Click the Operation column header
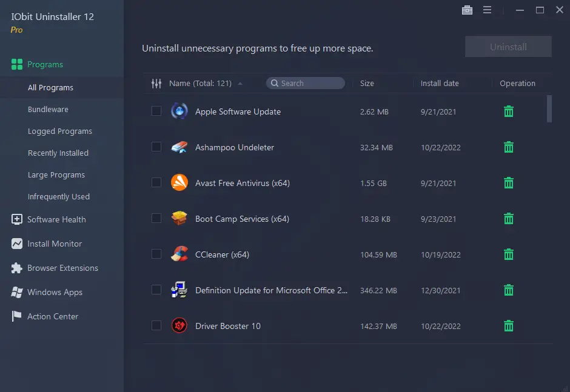The width and height of the screenshot is (570, 392). [x=517, y=83]
